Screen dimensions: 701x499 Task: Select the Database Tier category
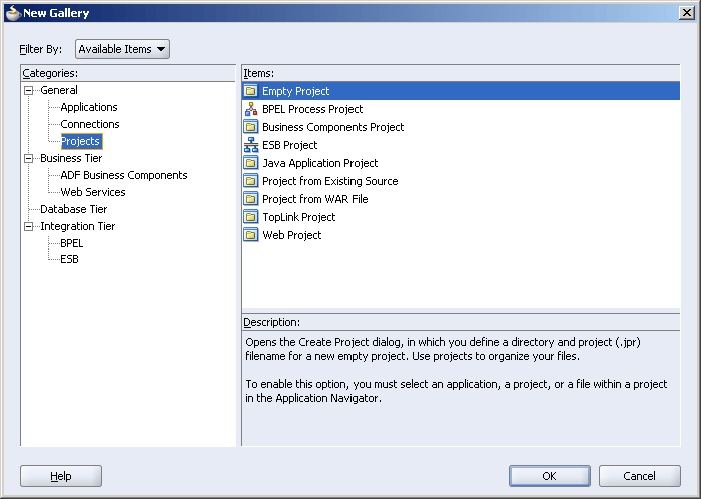click(x=74, y=209)
